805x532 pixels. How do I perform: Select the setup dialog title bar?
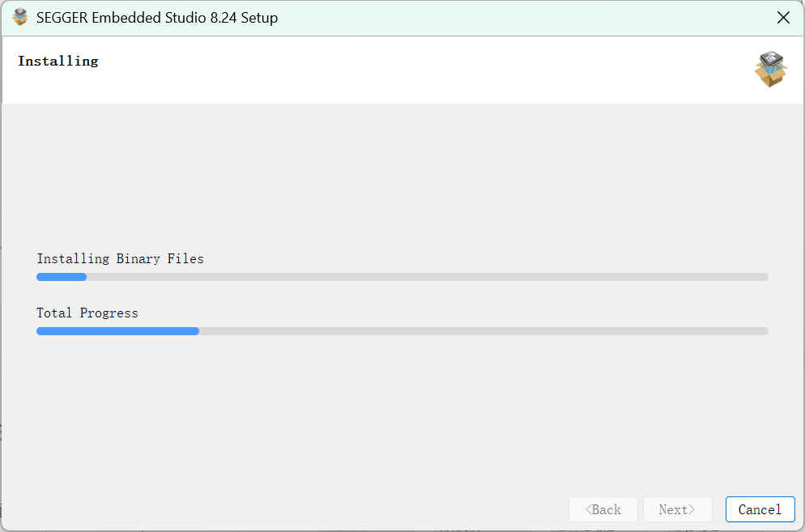coord(405,17)
